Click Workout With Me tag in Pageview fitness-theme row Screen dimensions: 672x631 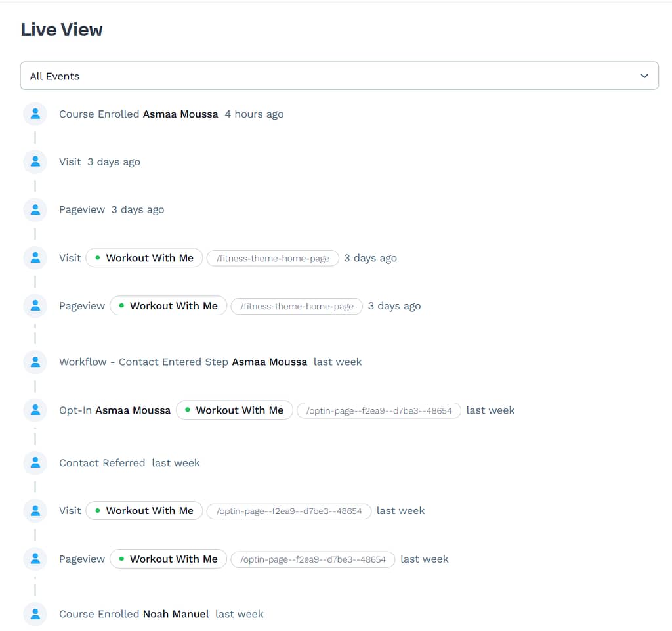(x=168, y=306)
